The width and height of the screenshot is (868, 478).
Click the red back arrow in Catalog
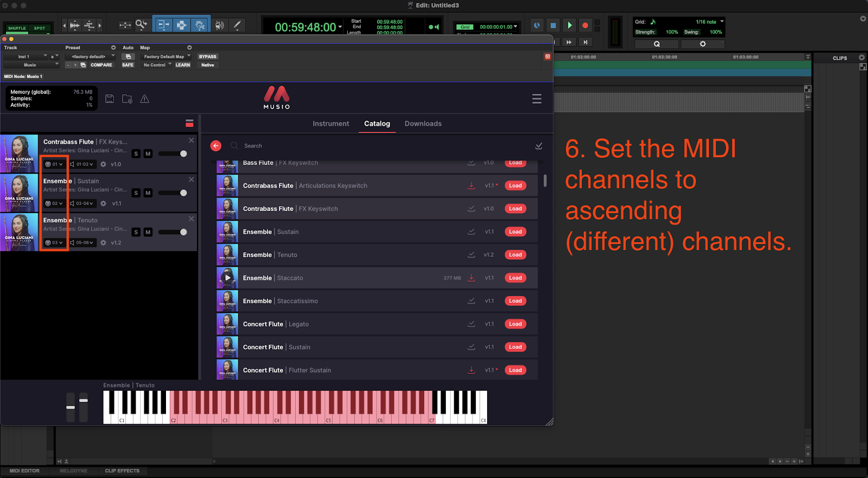216,145
